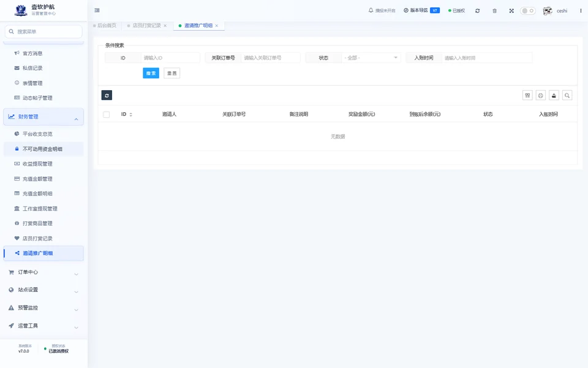Open 私信记录 in the sidebar
The height and width of the screenshot is (368, 588).
(x=43, y=68)
